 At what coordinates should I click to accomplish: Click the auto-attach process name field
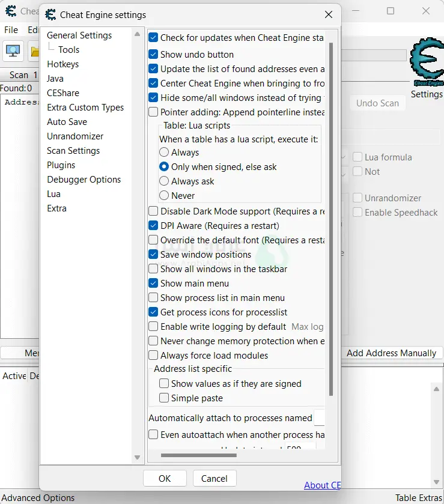coord(320,417)
